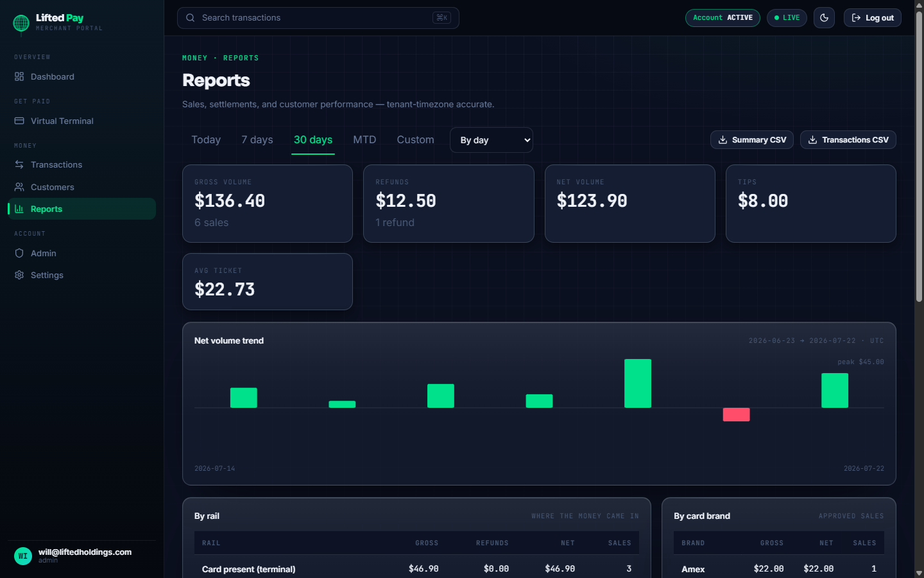Go to Transactions in the sidebar
Screen dimensions: 924x578
(x=81, y=164)
